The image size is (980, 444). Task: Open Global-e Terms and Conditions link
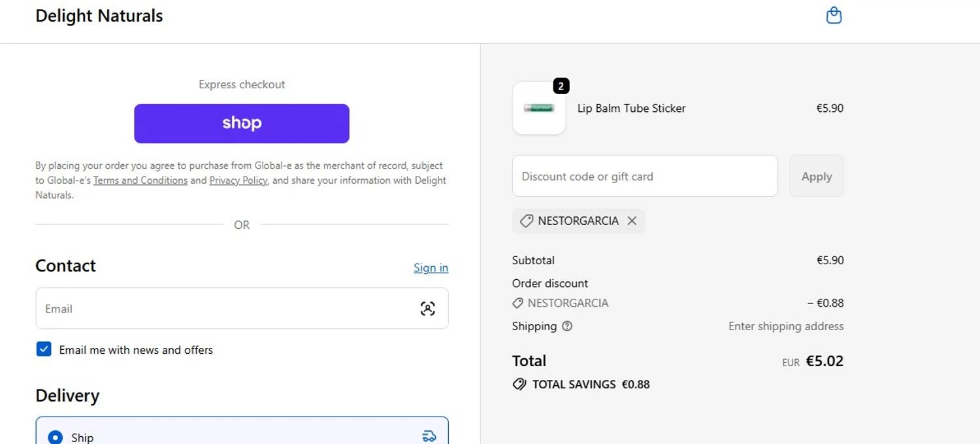tap(140, 180)
